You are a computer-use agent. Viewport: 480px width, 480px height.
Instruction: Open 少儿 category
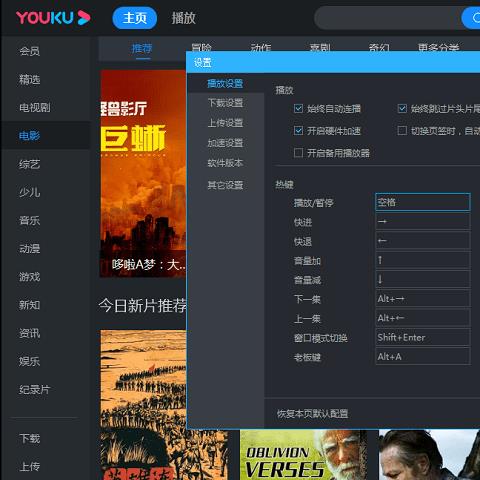coord(30,192)
